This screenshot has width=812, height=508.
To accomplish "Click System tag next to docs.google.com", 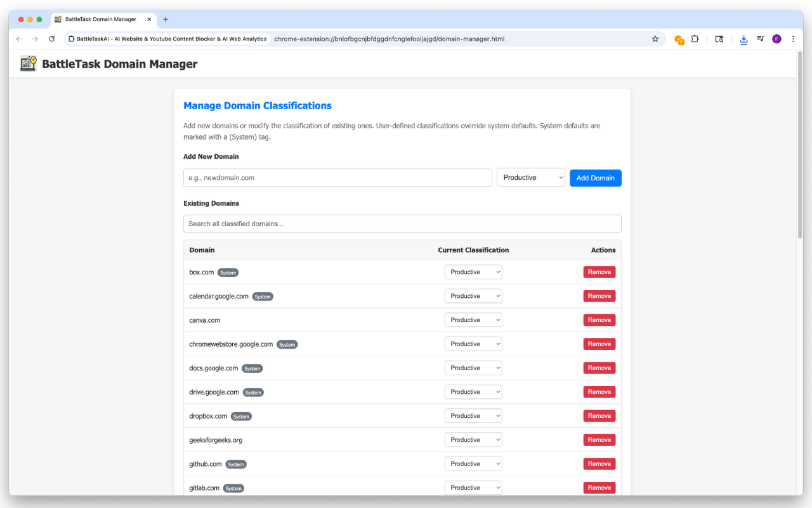I will click(252, 368).
